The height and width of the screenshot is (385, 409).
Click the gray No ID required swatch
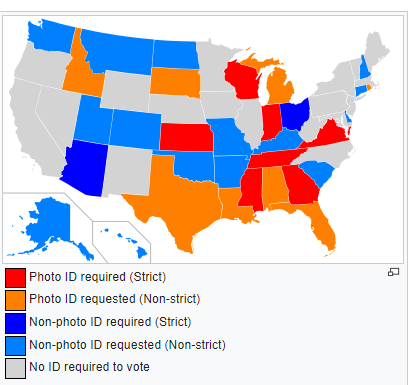[x=15, y=368]
